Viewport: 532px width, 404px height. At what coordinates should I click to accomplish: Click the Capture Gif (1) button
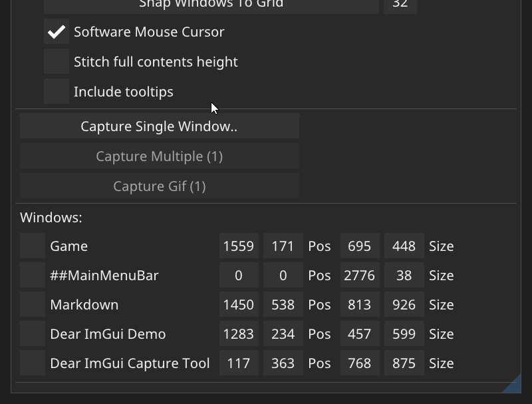pyautogui.click(x=159, y=186)
